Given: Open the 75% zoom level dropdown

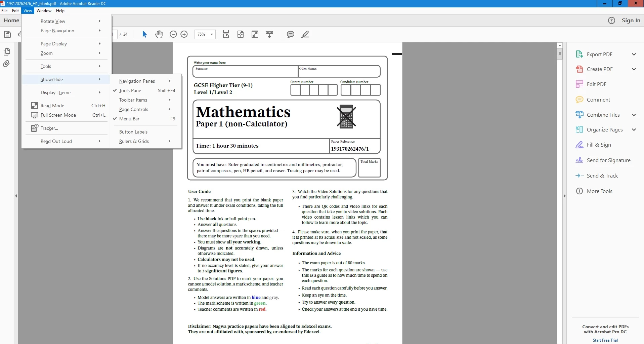Looking at the screenshot, I should 212,34.
